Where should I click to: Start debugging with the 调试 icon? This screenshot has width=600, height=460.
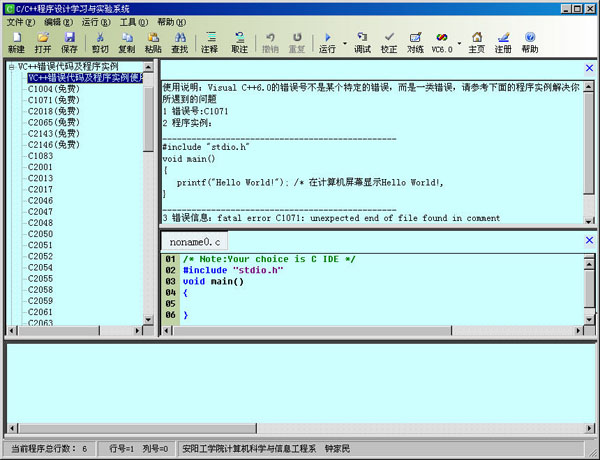coord(362,41)
